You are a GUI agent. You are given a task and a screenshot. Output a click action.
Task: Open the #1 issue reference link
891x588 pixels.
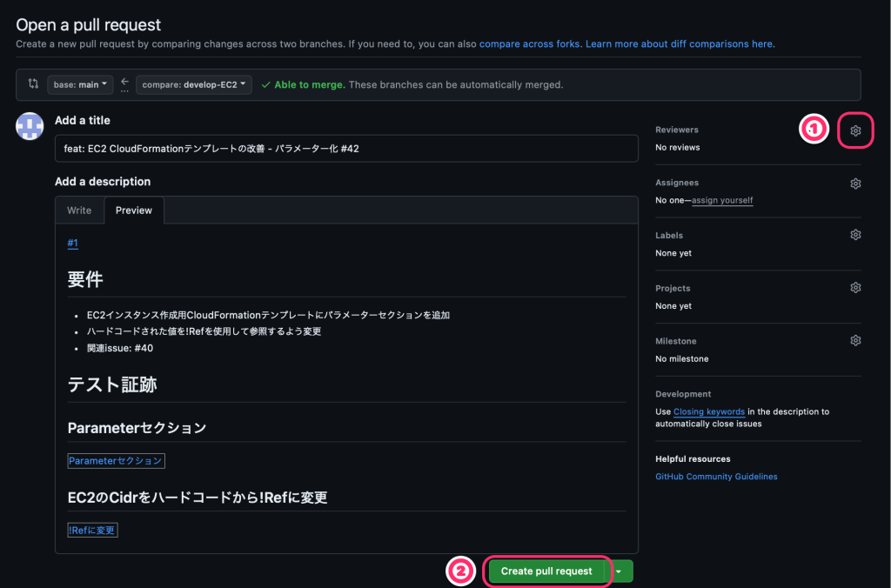[73, 244]
